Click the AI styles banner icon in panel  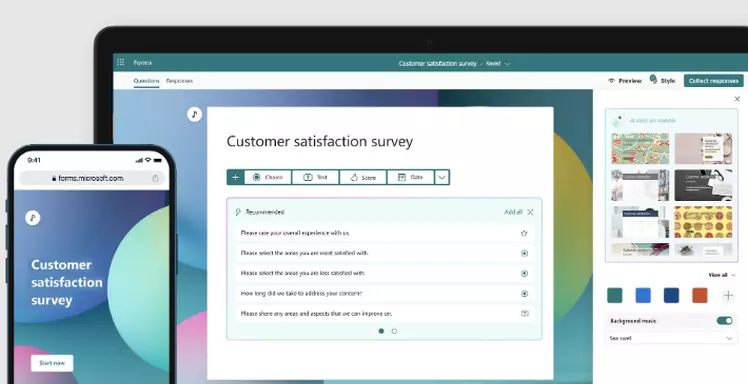point(618,120)
